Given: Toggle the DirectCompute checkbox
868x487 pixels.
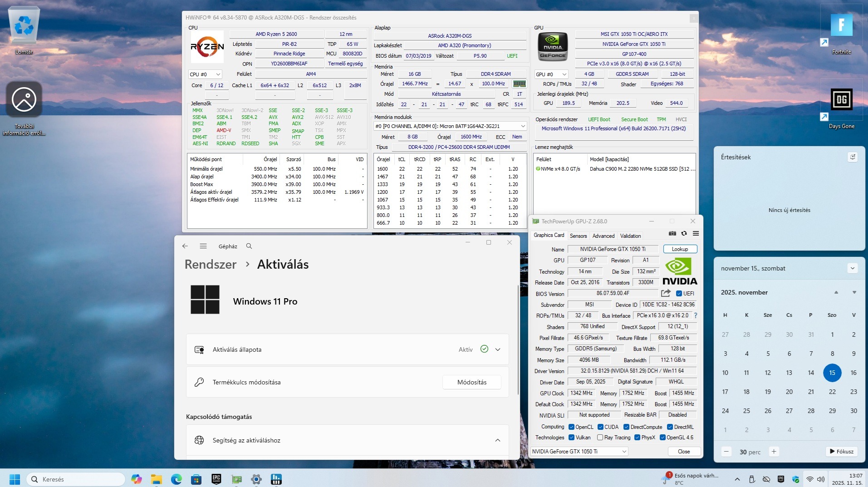Looking at the screenshot, I should pyautogui.click(x=626, y=427).
